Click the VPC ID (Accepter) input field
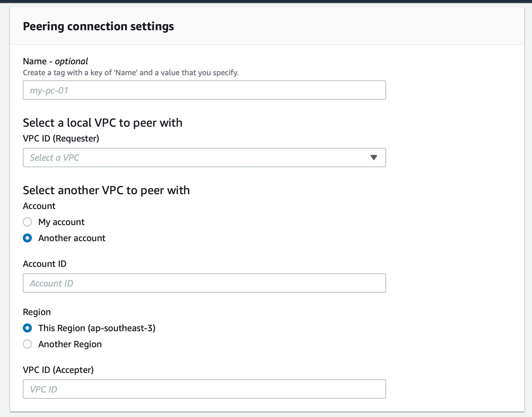 coord(204,389)
